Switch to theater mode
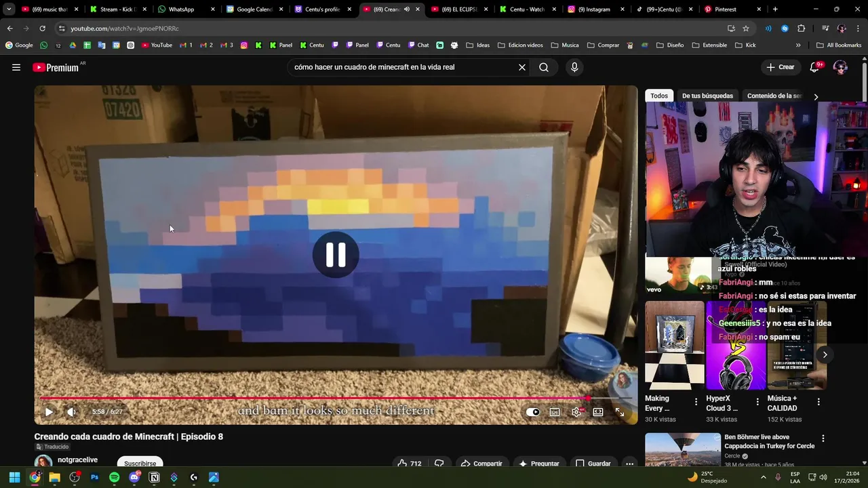This screenshot has height=488, width=868. 598,411
